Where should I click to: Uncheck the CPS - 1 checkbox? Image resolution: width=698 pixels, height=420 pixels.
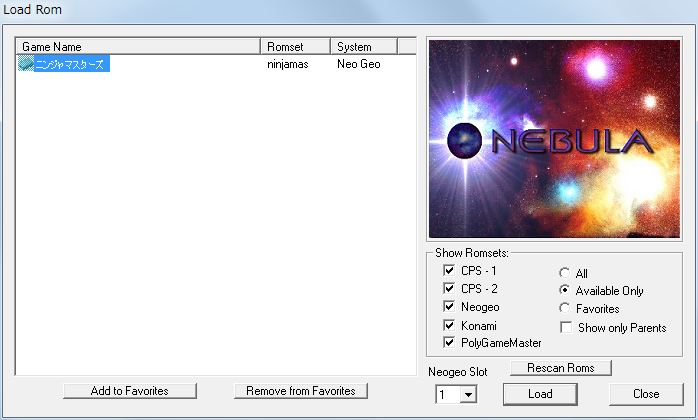click(x=449, y=270)
